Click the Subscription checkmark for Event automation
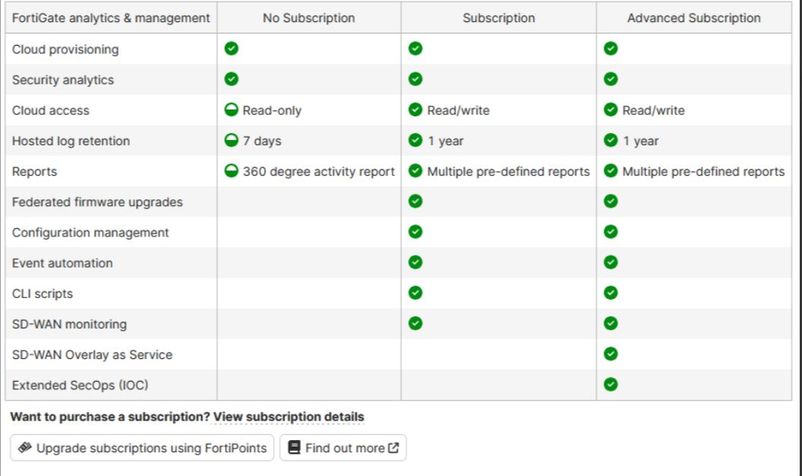Screen dimensions: 802x476 point(415,262)
